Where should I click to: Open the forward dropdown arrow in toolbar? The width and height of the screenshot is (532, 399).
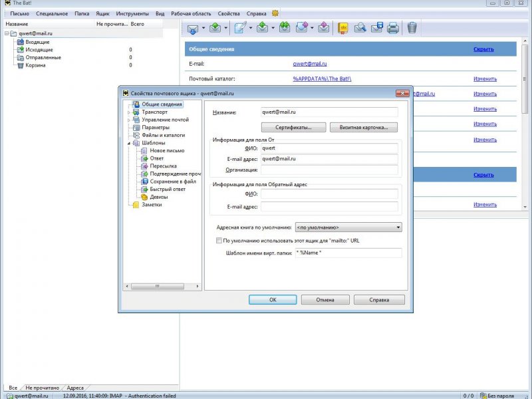coord(312,28)
